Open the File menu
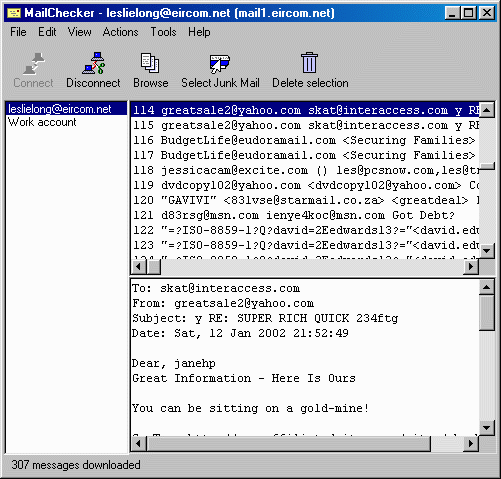This screenshot has height=479, width=501. [x=18, y=32]
